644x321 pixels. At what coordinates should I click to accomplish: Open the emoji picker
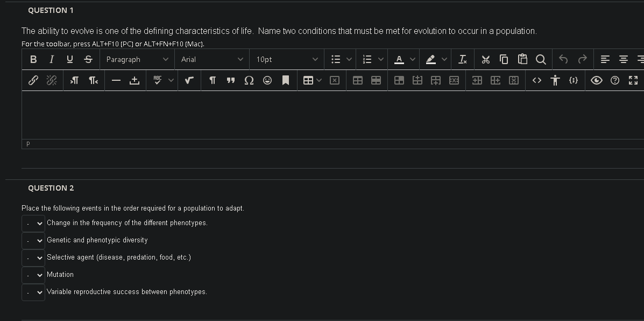tap(267, 81)
